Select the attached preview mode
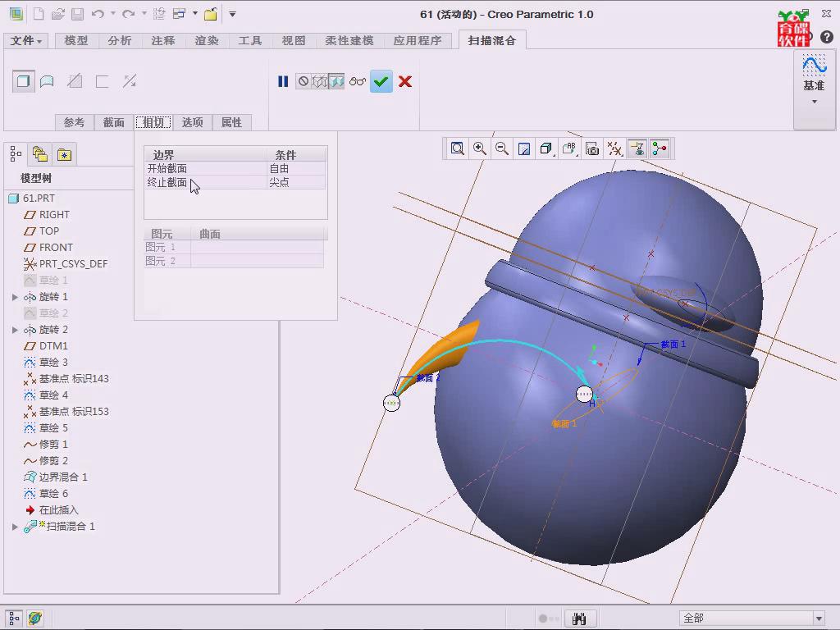The width and height of the screenshot is (840, 630). pos(336,81)
